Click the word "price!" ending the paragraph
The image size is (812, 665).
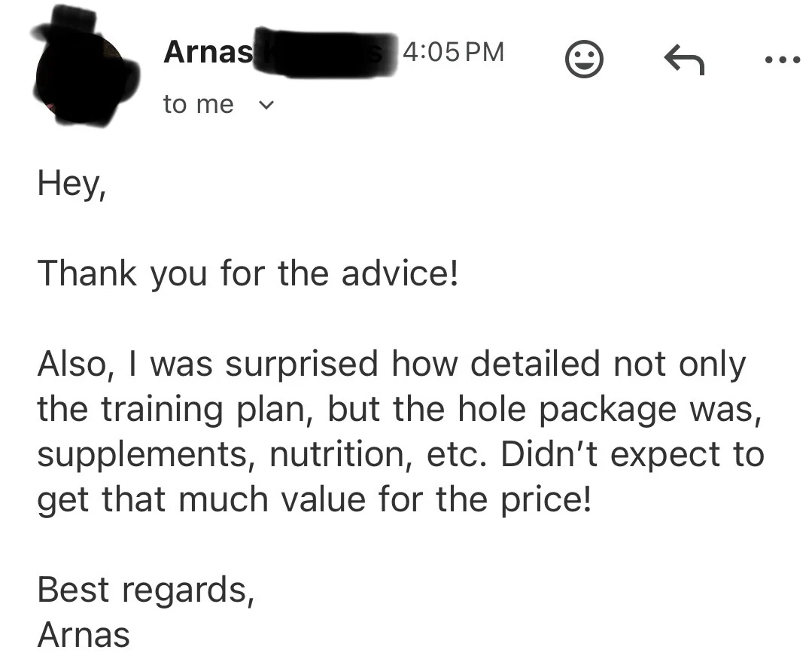(546, 499)
